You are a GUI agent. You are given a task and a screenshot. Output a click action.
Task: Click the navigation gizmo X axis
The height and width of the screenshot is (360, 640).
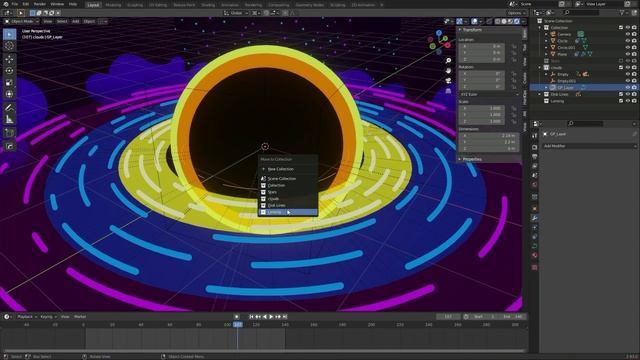[447, 45]
